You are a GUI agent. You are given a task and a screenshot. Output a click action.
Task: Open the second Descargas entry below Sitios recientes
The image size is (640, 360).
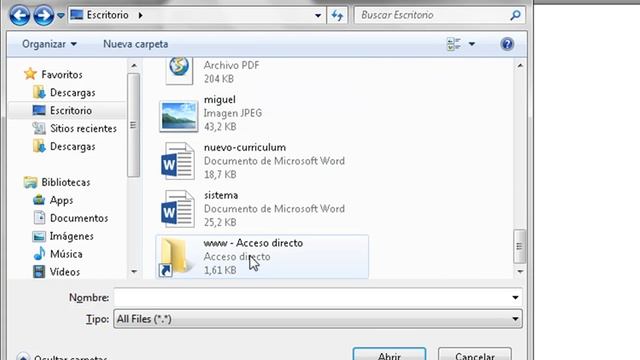[x=72, y=147]
